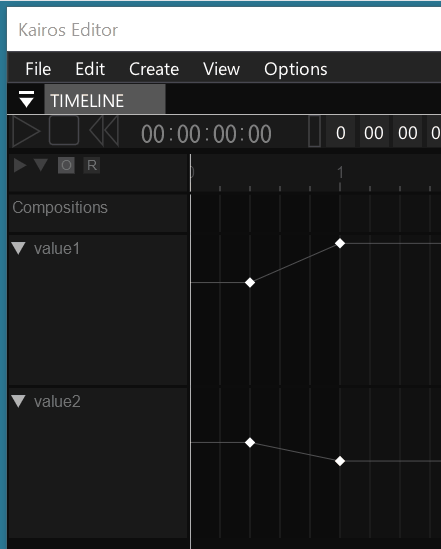Select value1's upper keyframe at mark 1
This screenshot has width=441, height=549.
[340, 243]
